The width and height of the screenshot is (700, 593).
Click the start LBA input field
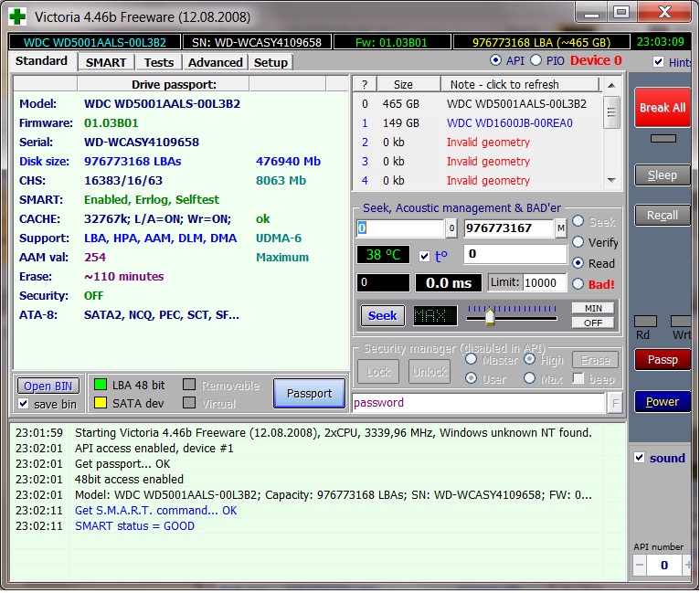(x=400, y=228)
